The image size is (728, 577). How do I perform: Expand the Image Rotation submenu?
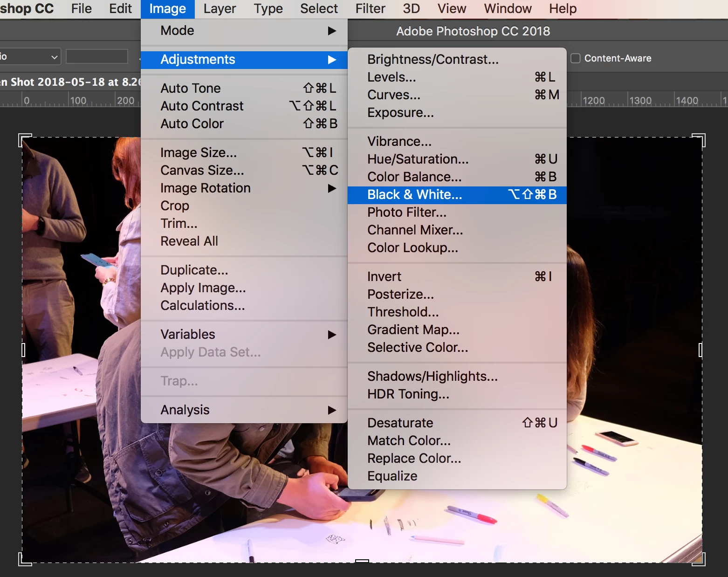coord(244,188)
